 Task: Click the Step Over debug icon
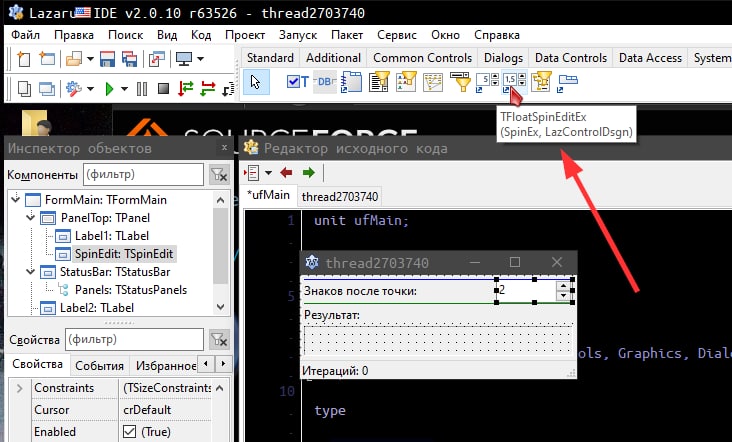point(208,88)
